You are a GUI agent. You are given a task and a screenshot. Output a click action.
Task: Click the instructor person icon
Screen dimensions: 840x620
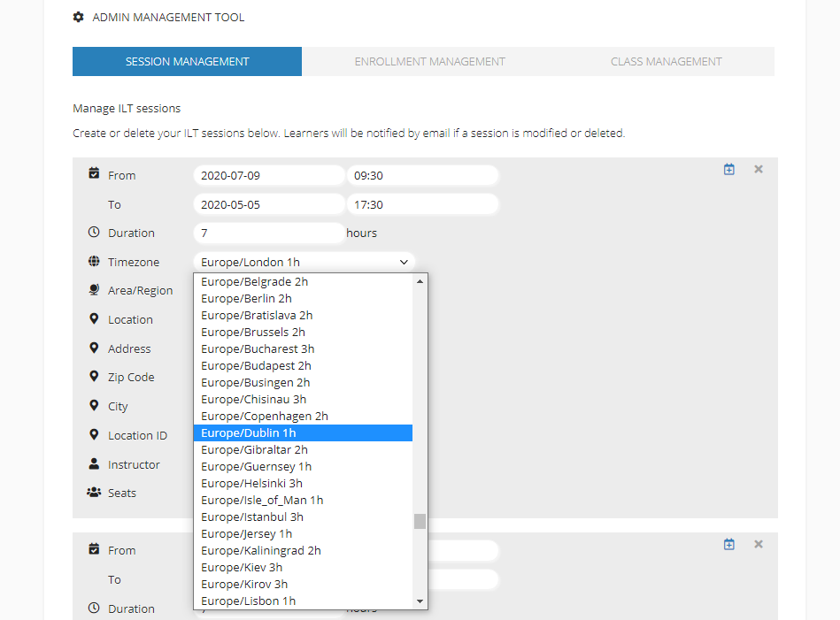(x=93, y=463)
